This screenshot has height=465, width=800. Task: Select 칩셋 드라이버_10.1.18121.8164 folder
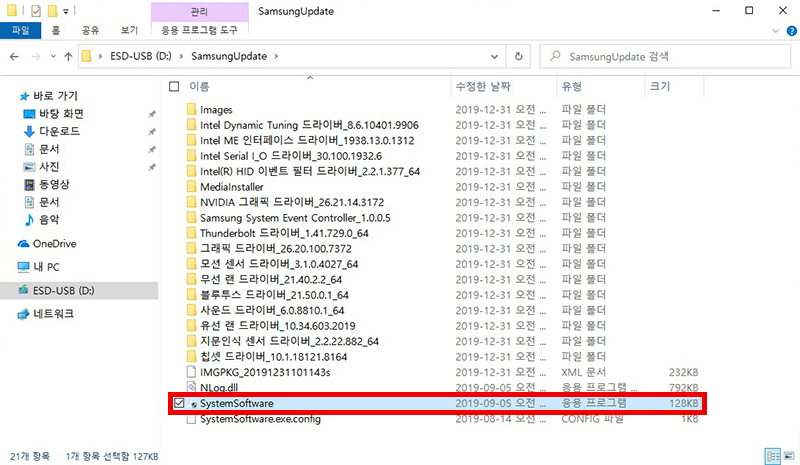point(273,356)
